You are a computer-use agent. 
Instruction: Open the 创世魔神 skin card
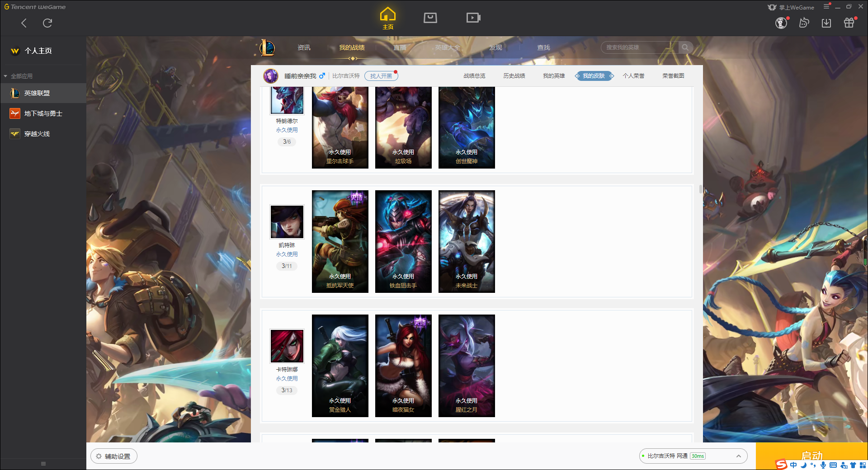467,127
